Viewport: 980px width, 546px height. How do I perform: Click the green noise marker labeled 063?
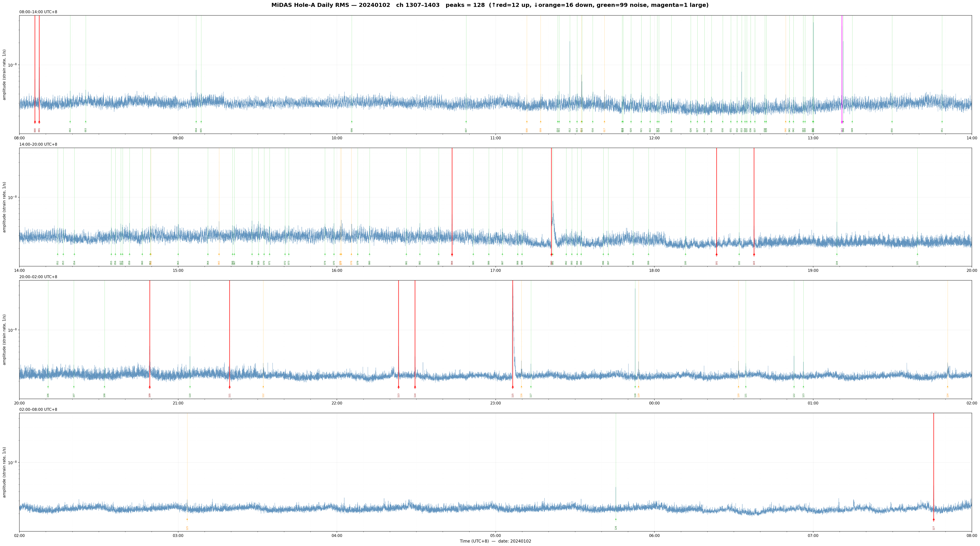178,254
